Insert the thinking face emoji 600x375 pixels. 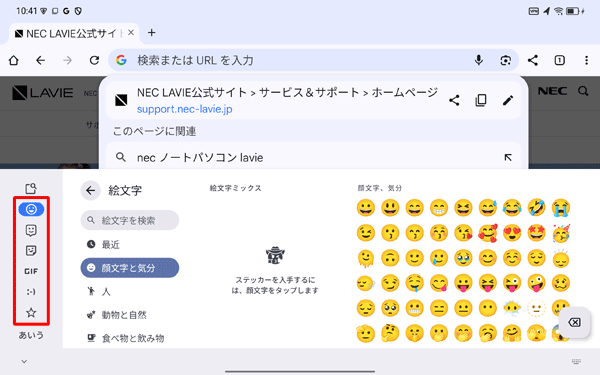point(390,333)
